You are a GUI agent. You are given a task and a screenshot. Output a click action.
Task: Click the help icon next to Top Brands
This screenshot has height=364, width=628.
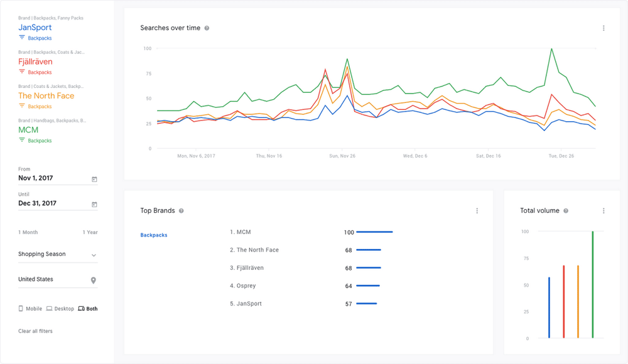click(x=181, y=211)
